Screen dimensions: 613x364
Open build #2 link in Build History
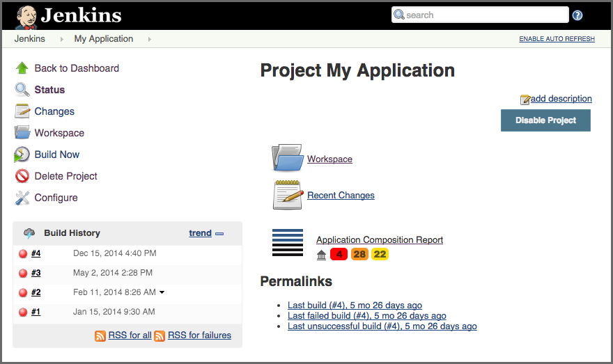36,292
